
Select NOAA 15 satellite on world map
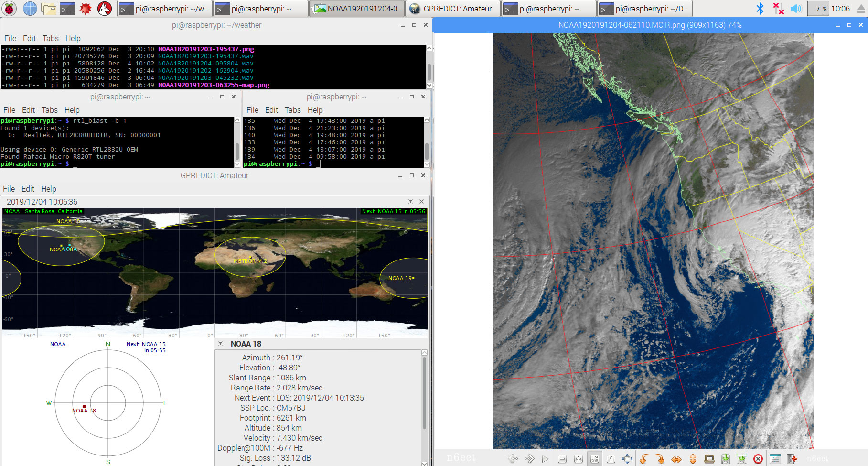(68, 220)
